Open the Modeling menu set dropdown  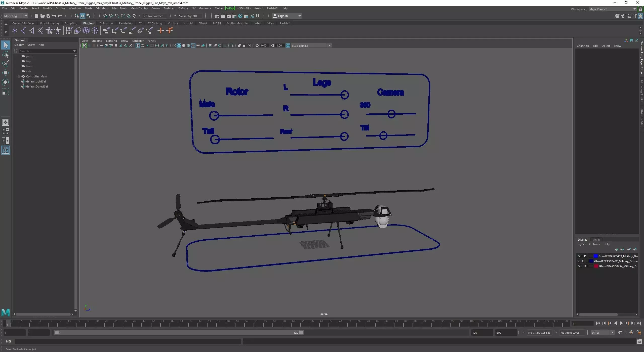[16, 16]
